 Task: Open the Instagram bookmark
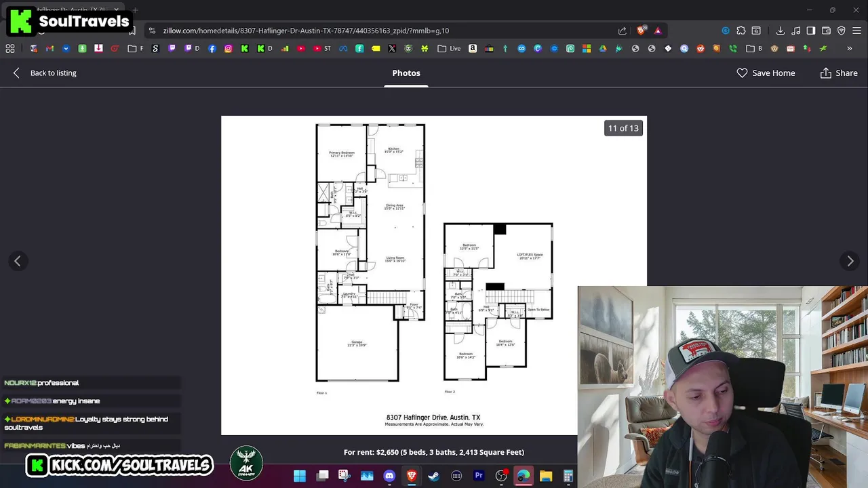[x=229, y=49]
